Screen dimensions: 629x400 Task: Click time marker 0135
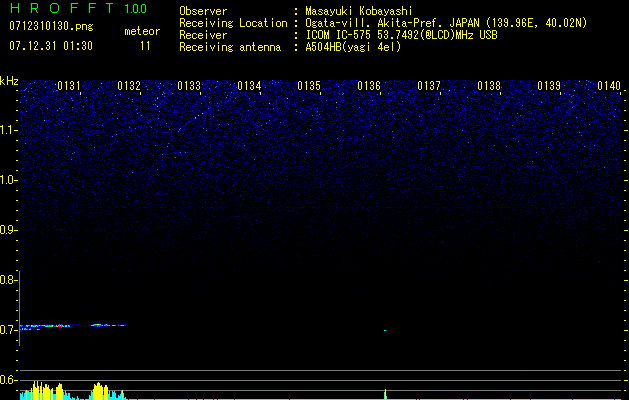309,86
